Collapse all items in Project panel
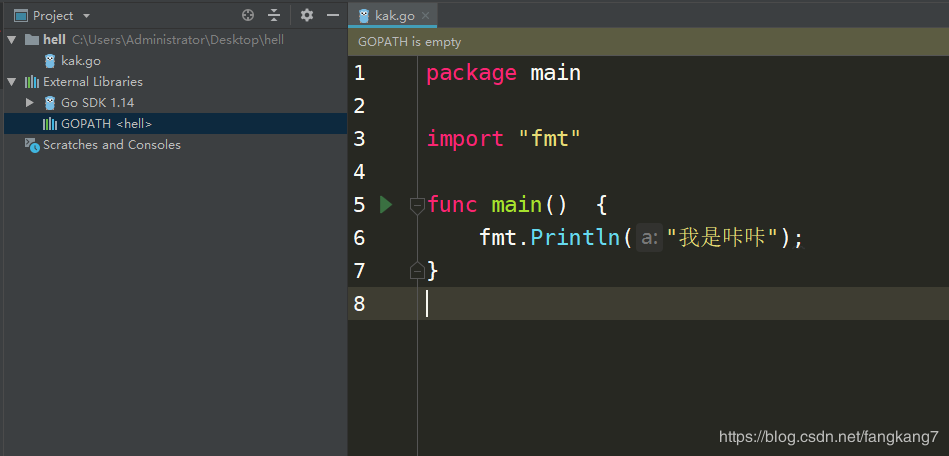 [x=275, y=16]
